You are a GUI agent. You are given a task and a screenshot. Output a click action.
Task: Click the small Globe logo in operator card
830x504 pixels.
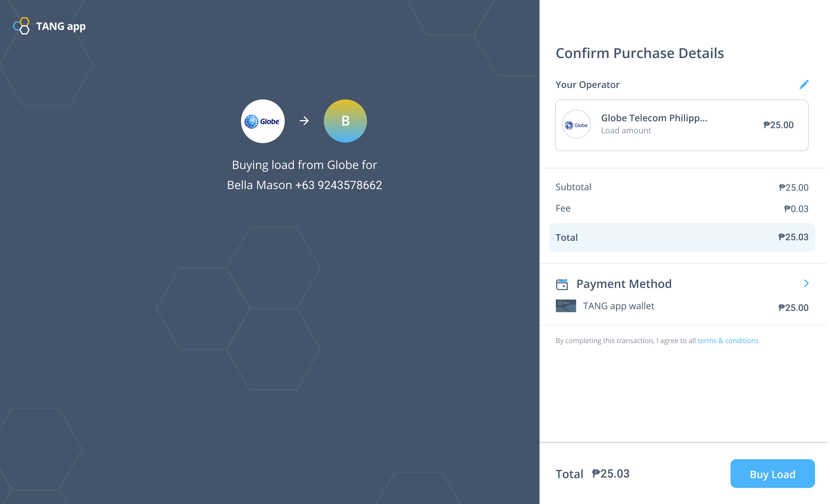tap(576, 124)
